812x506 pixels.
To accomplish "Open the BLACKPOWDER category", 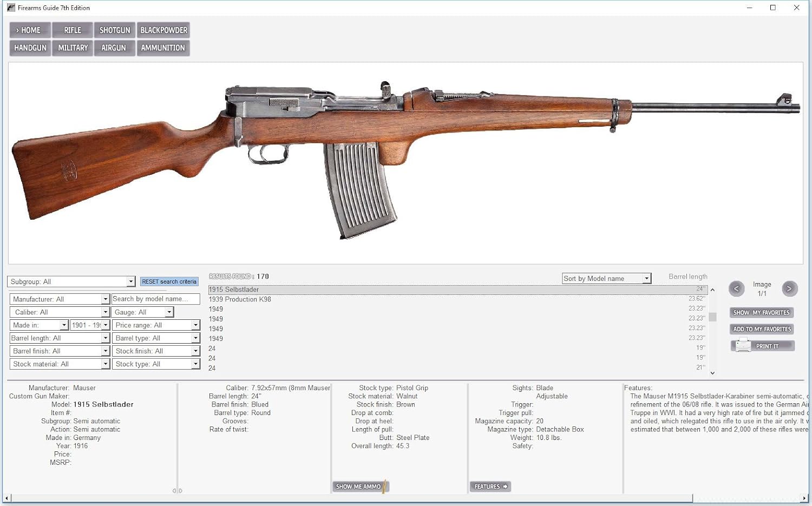I will click(163, 30).
